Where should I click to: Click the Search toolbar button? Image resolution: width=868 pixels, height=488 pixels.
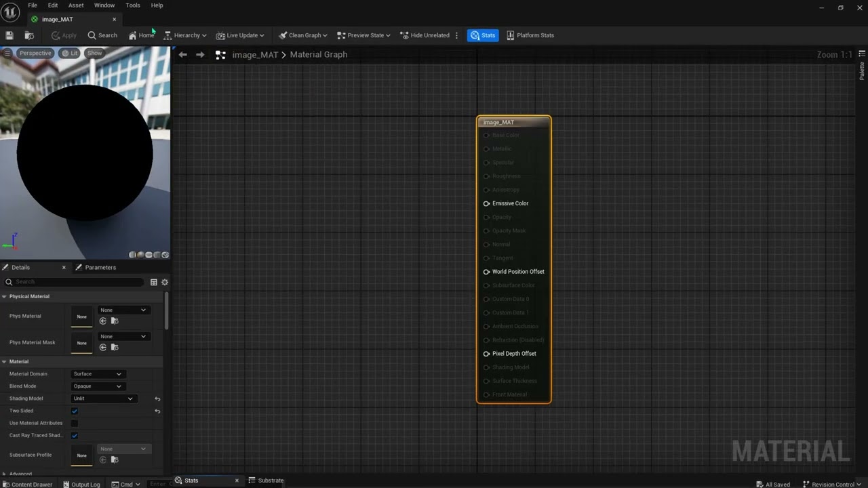pos(102,35)
